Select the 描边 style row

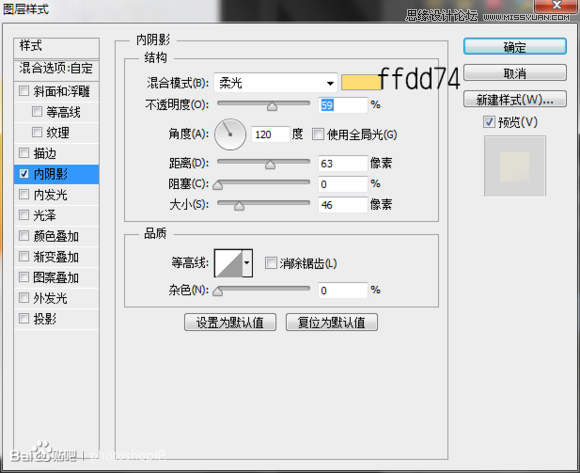coord(57,153)
